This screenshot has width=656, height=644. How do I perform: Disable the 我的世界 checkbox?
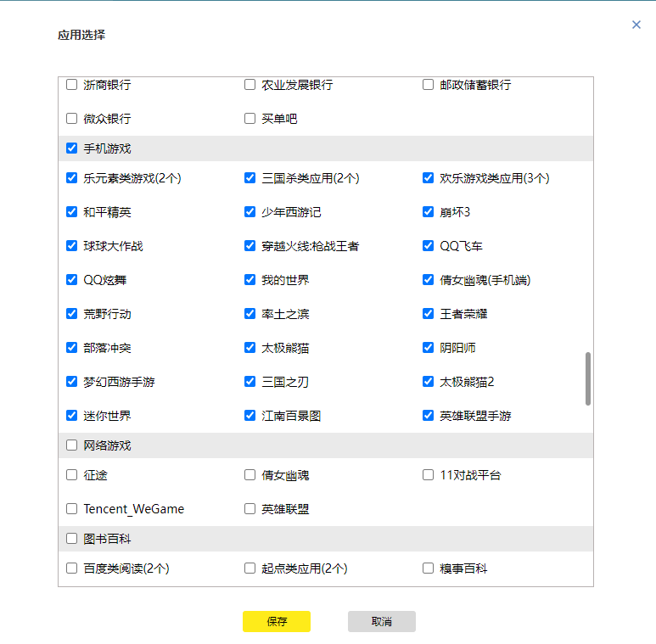click(x=250, y=279)
